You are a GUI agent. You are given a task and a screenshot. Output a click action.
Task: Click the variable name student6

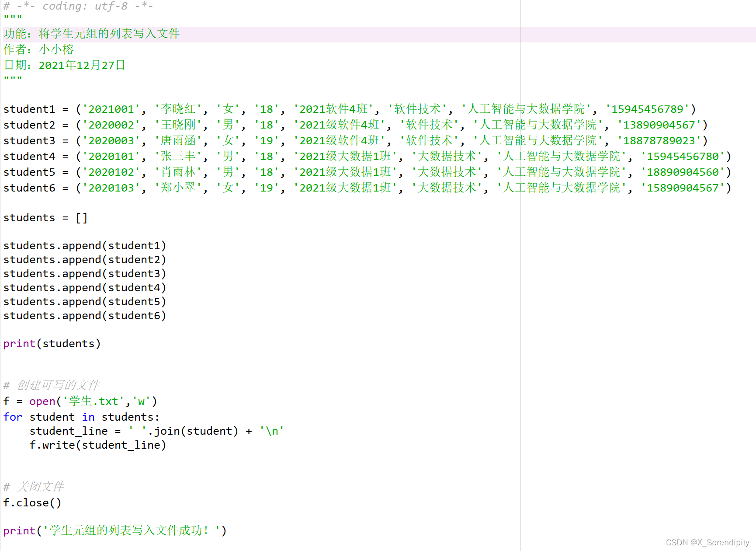coord(29,188)
